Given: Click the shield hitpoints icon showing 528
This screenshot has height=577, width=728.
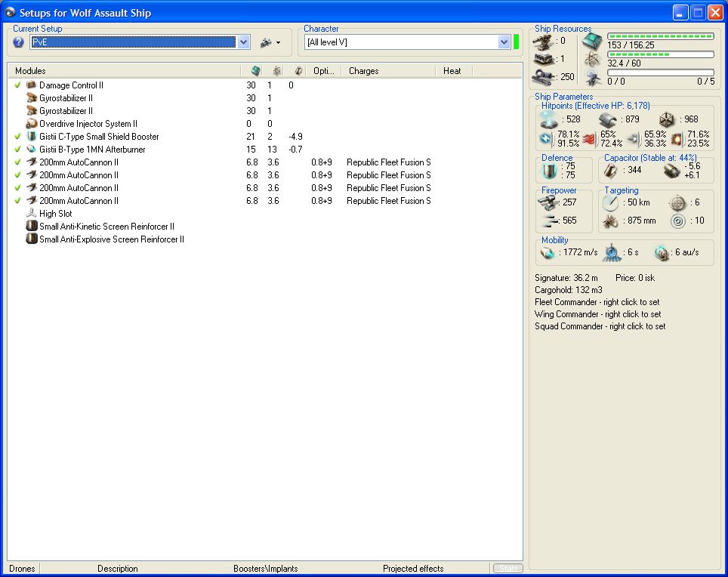Looking at the screenshot, I should 549,120.
